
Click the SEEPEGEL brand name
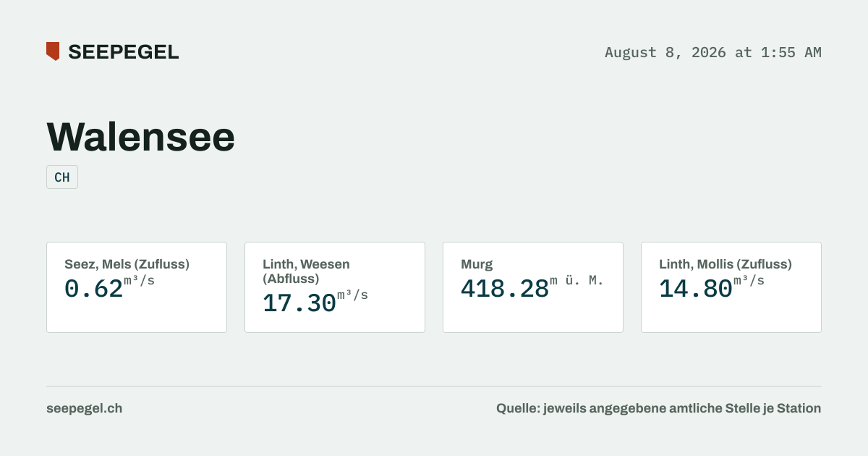coord(124,52)
